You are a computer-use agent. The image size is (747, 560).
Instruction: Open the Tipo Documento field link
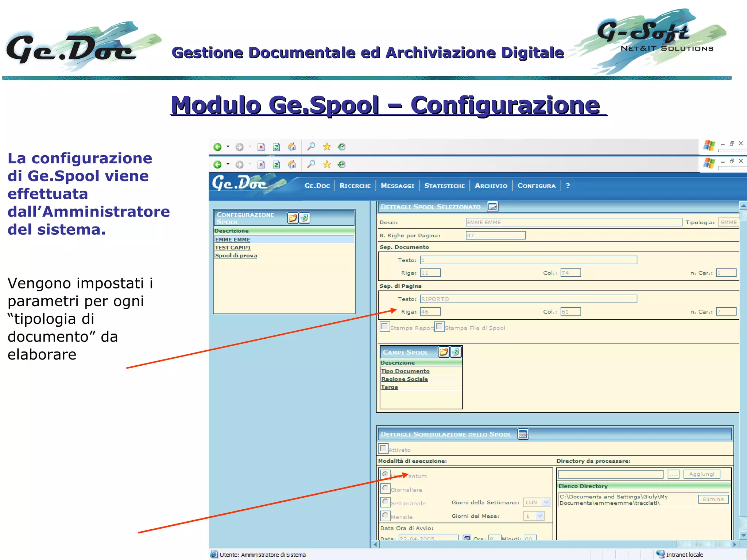pyautogui.click(x=405, y=371)
